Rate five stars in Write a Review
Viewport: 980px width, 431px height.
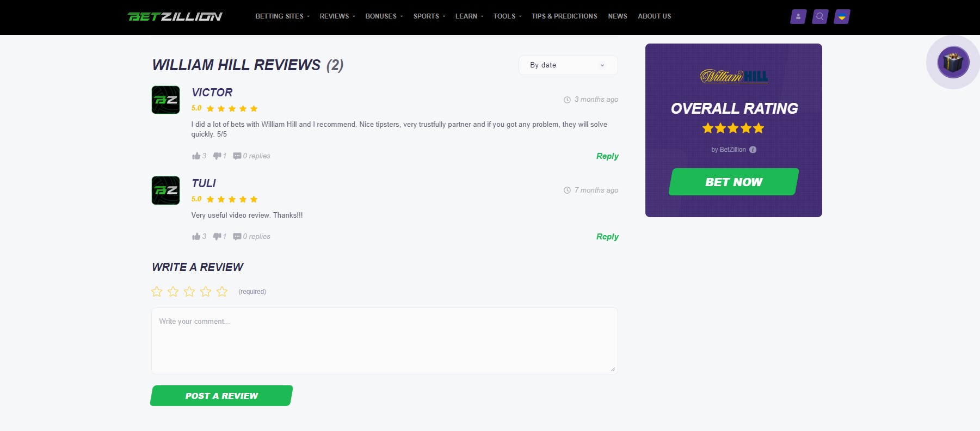coord(222,292)
